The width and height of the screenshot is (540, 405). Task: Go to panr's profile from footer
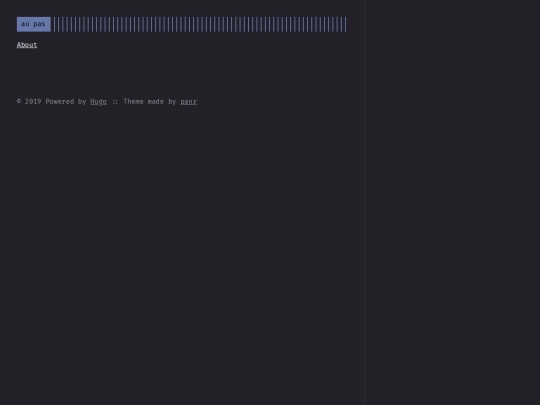[x=188, y=102]
